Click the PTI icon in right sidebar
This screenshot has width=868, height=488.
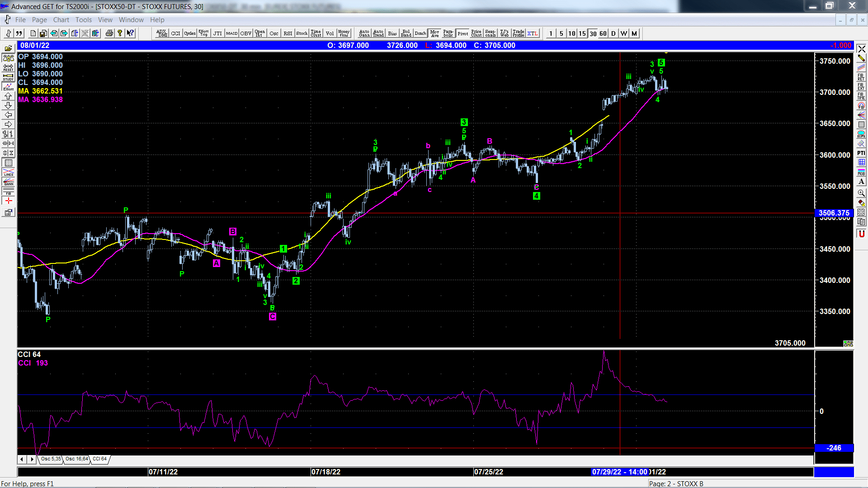[861, 153]
